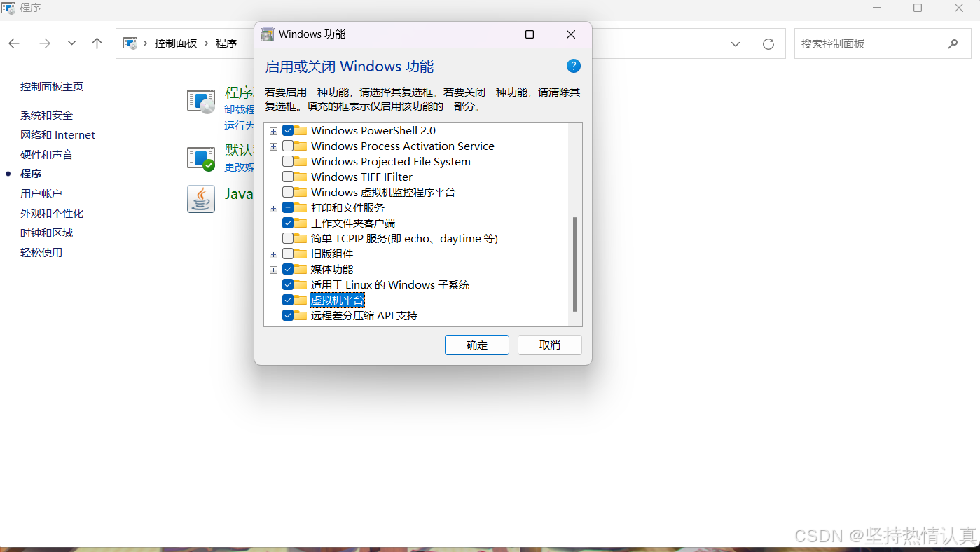Maximize the Windows 功能 dialog
The height and width of the screenshot is (552, 980).
click(x=530, y=34)
